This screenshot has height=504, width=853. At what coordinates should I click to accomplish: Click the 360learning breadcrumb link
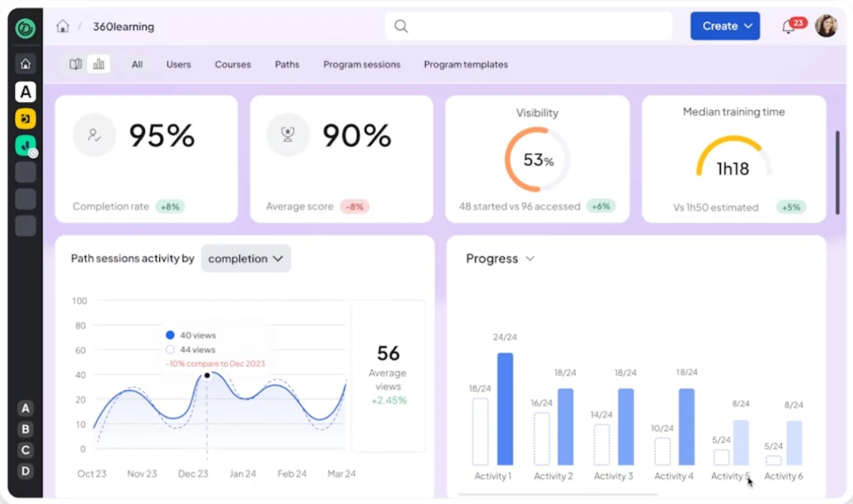(123, 27)
